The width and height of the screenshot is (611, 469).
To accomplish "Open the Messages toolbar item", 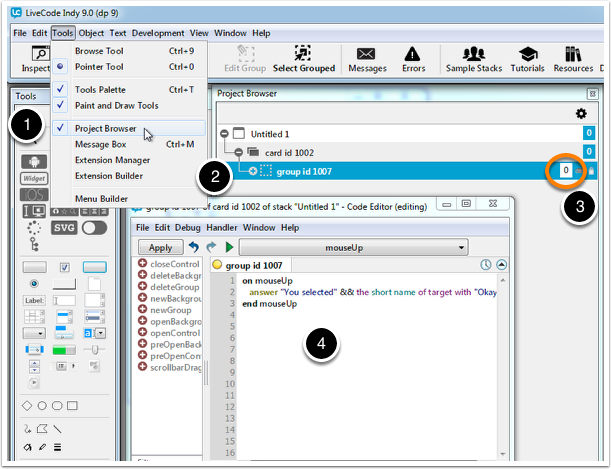I will [367, 59].
